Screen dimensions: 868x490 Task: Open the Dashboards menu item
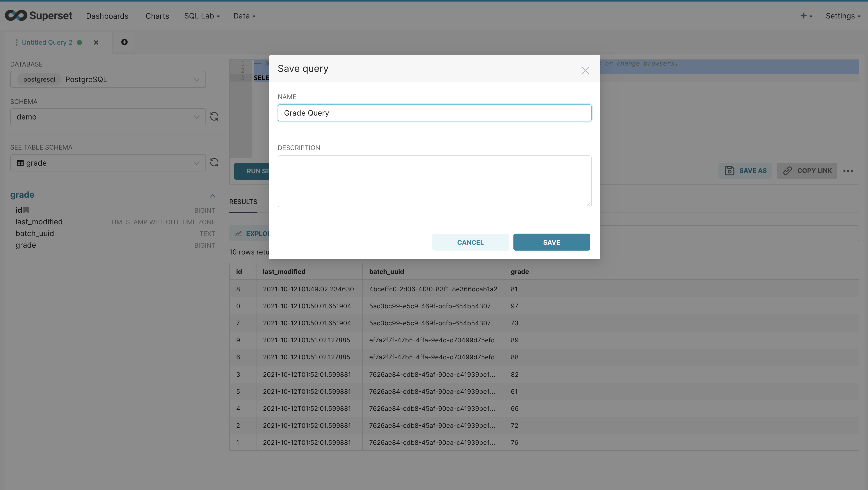107,16
